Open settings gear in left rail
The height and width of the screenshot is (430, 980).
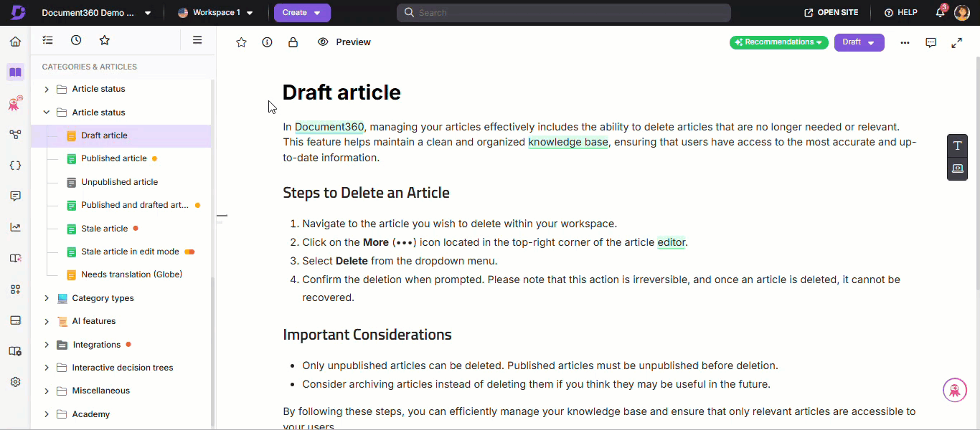pos(15,382)
